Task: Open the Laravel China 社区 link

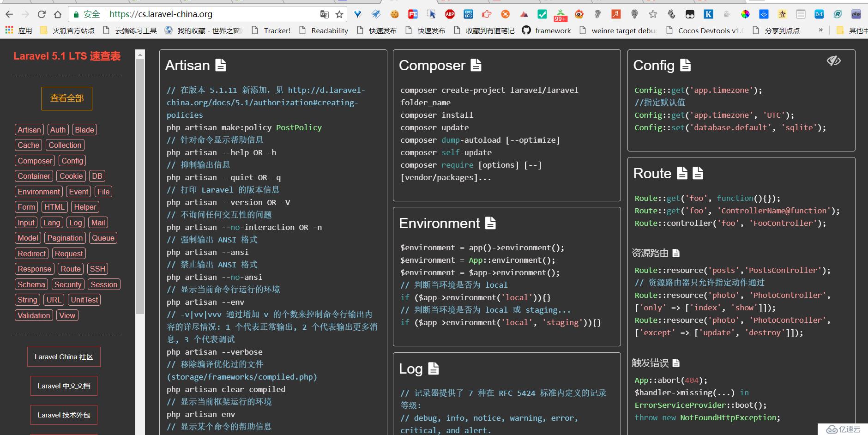Action: [x=64, y=357]
